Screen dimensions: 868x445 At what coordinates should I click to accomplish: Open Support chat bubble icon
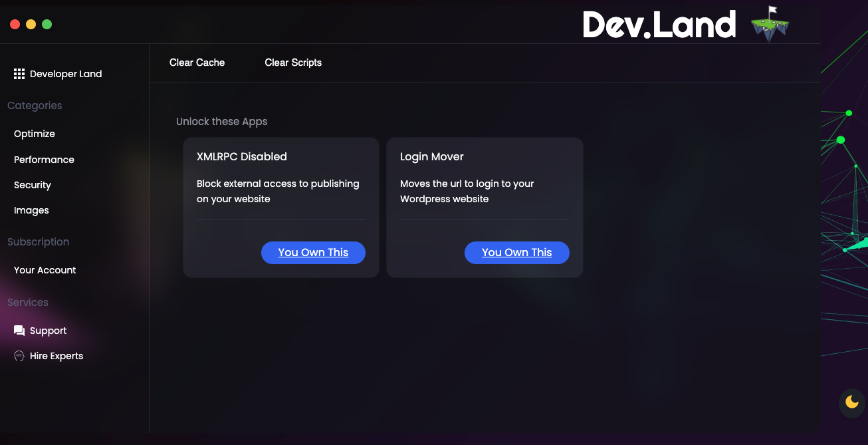click(19, 331)
